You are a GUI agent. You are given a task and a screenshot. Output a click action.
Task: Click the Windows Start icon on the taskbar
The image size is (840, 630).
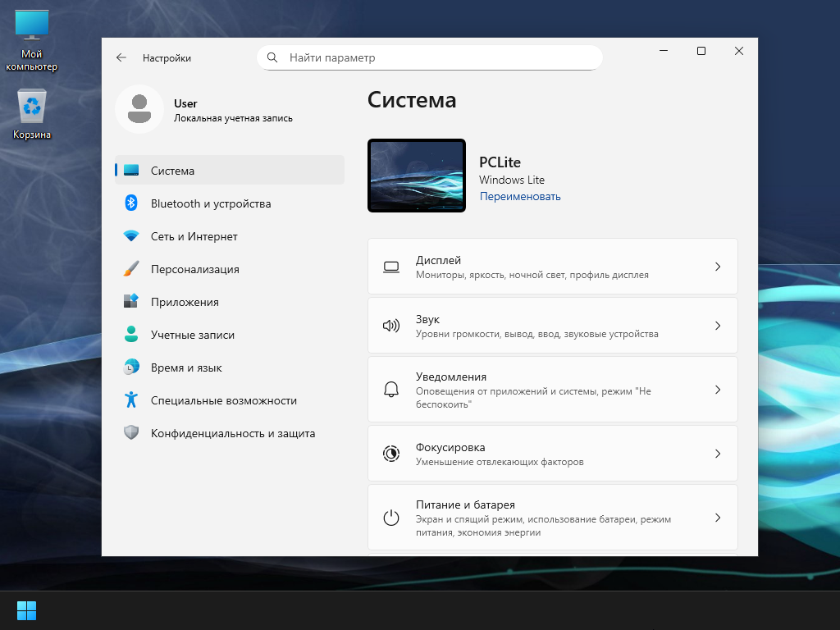coord(26,610)
